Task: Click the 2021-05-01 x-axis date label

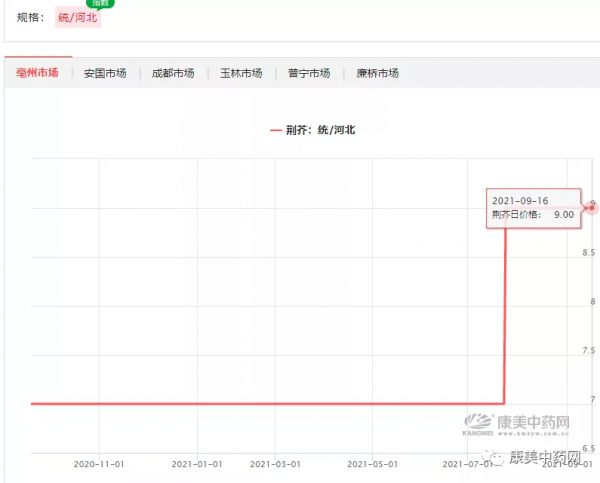Action: [x=372, y=464]
